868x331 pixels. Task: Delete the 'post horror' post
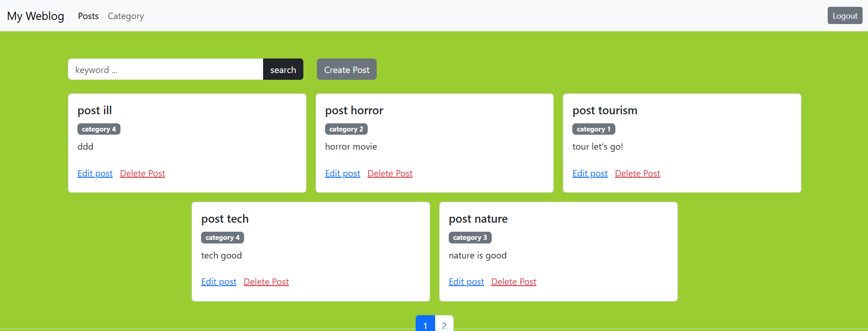pos(390,173)
